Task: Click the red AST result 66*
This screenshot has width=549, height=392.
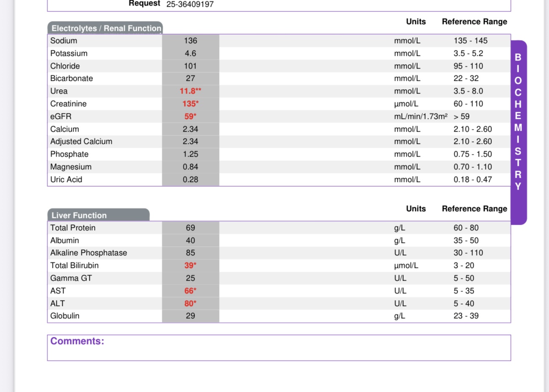Action: click(190, 291)
